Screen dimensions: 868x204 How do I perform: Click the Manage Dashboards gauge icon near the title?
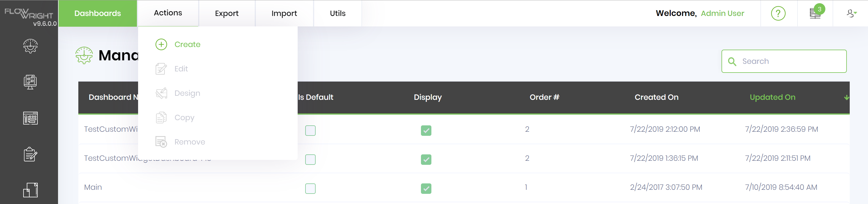84,55
